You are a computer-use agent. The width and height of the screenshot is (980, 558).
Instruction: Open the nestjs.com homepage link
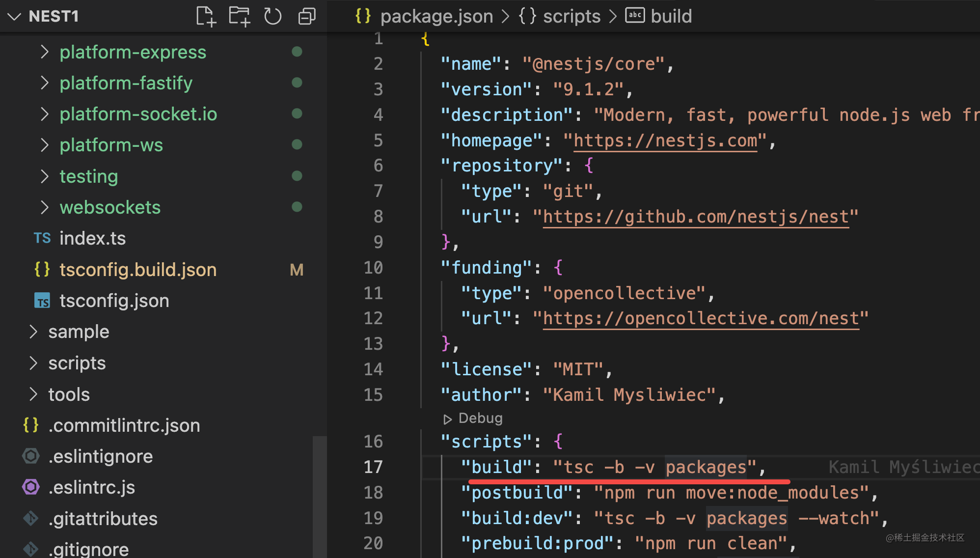click(x=665, y=141)
